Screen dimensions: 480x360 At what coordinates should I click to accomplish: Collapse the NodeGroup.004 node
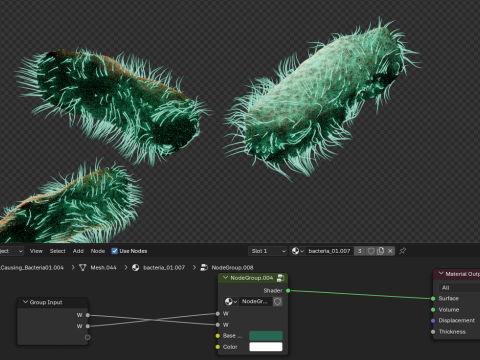pos(225,278)
